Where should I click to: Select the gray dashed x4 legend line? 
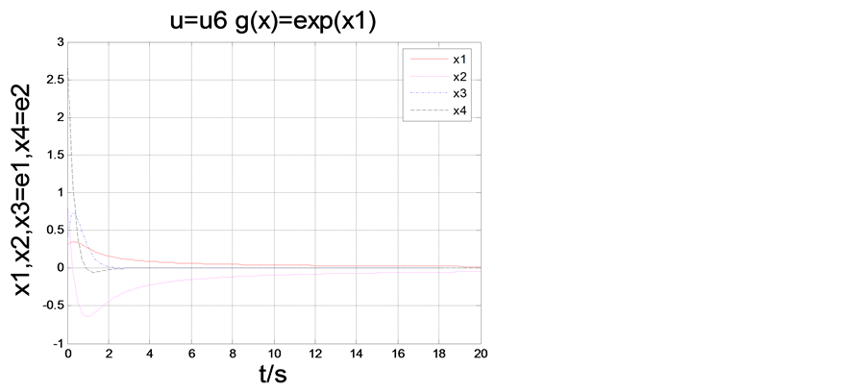pos(428,111)
